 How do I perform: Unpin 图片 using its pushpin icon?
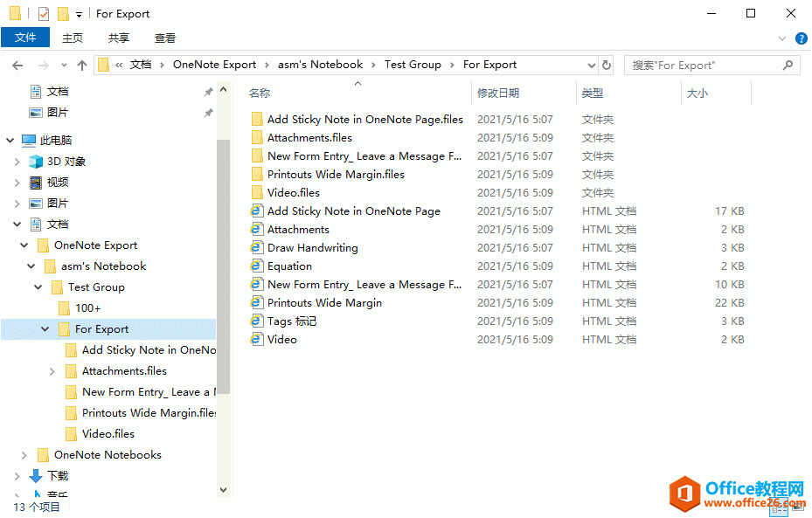208,112
